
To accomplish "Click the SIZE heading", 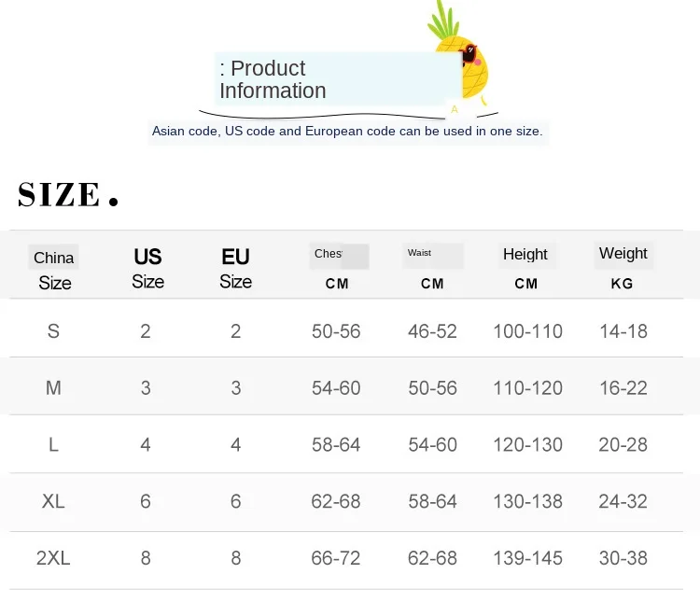I will pyautogui.click(x=68, y=195).
